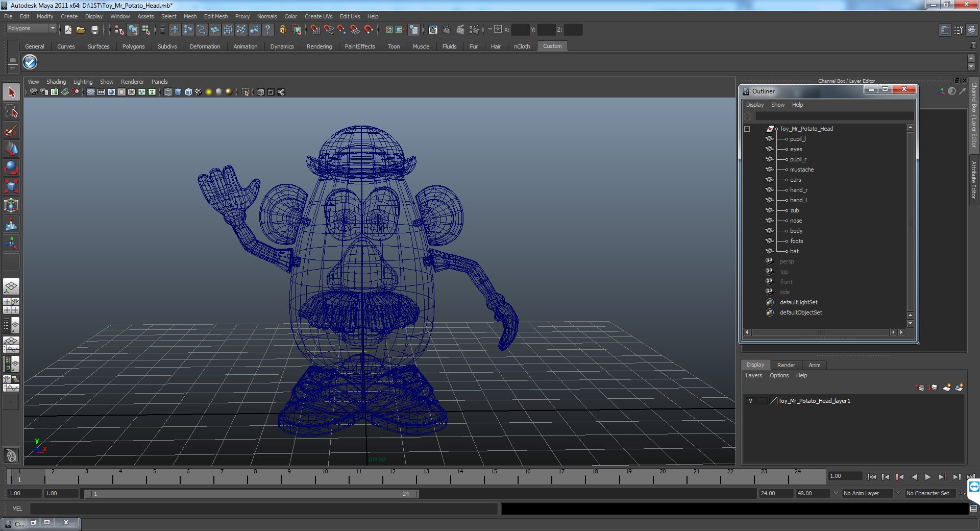Click the MEL command input field

[263, 509]
